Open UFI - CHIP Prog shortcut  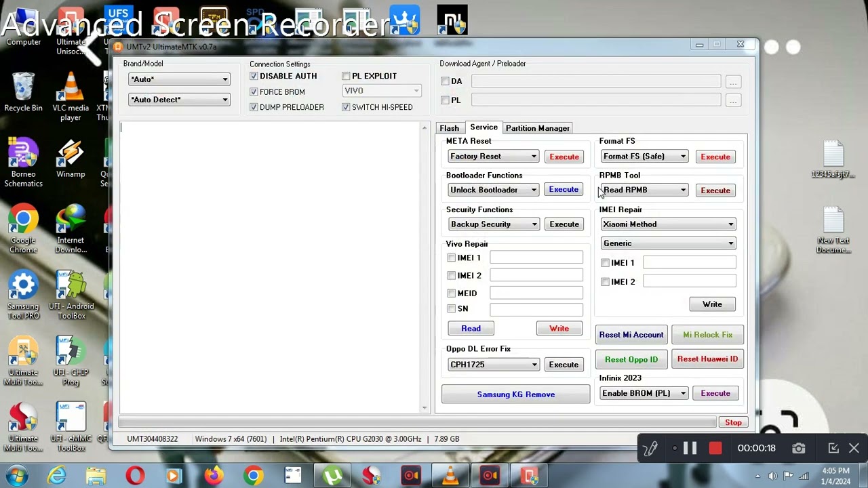click(x=71, y=361)
